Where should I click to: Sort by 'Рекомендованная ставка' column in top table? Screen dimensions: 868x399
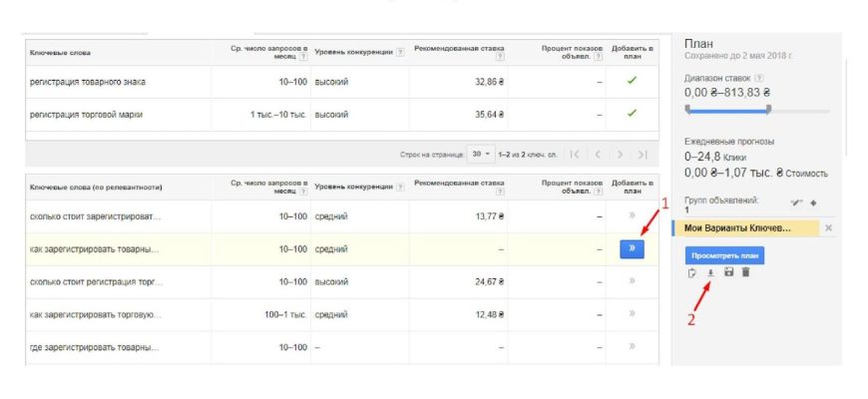(x=458, y=48)
